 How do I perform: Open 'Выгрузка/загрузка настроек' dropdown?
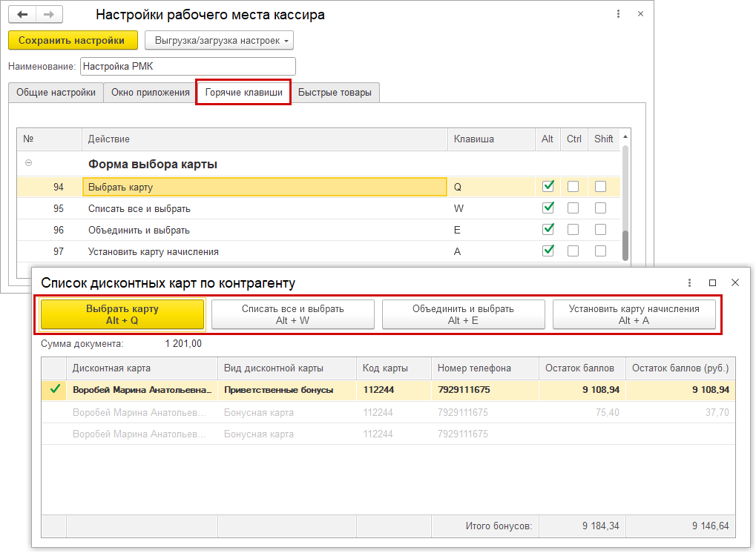(x=219, y=41)
